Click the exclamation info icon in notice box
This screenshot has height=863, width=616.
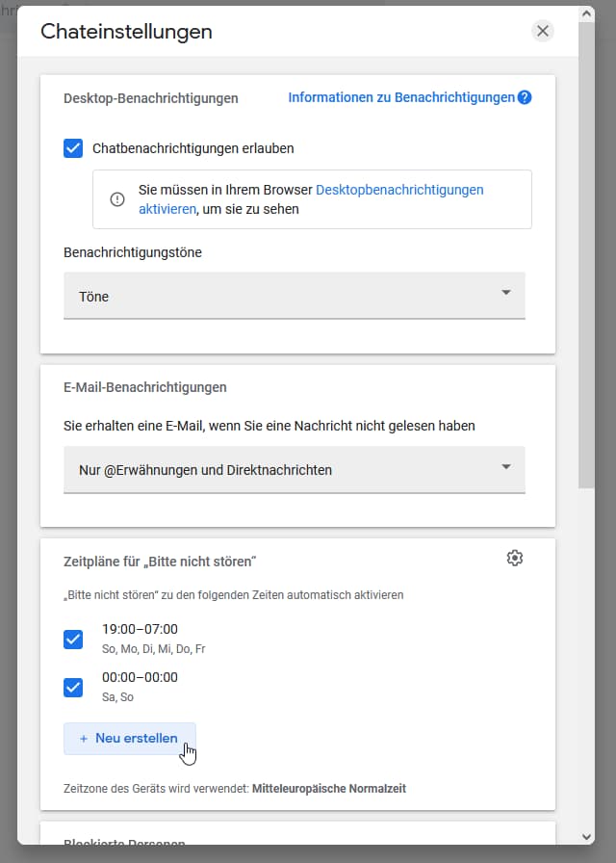[x=117, y=199]
